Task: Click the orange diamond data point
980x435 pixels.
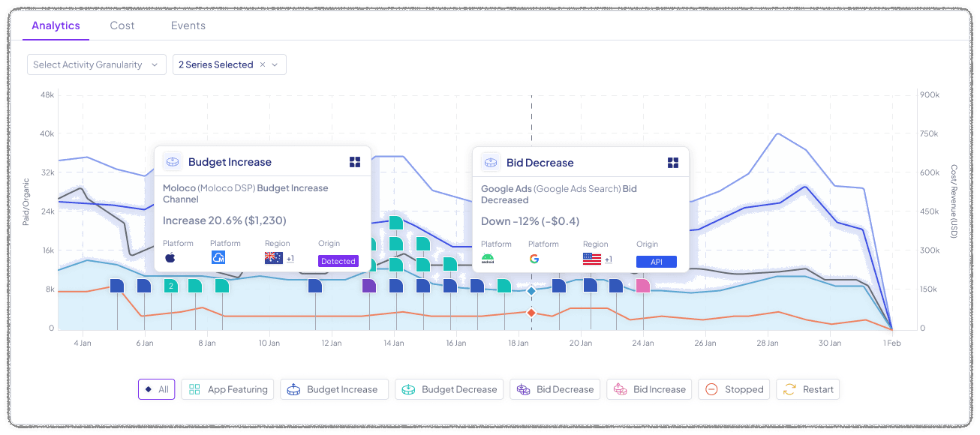Action: click(x=531, y=312)
